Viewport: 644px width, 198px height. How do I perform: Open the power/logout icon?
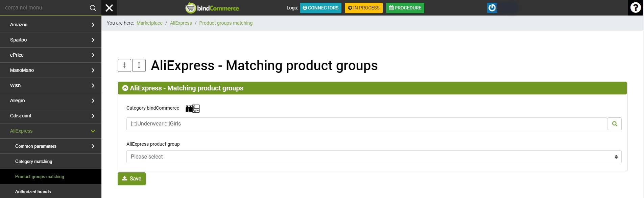point(492,8)
